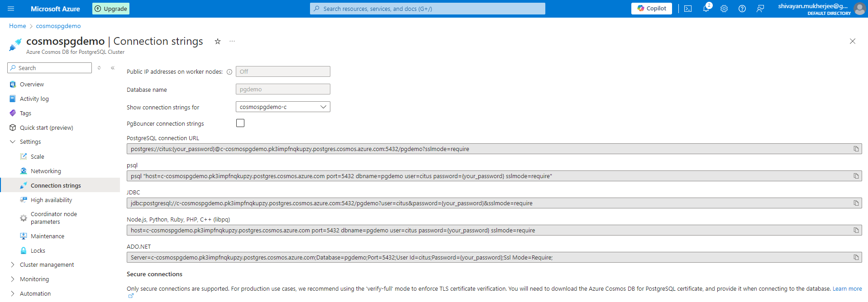Toggle PgBouncer connection strings checkbox

pyautogui.click(x=240, y=123)
